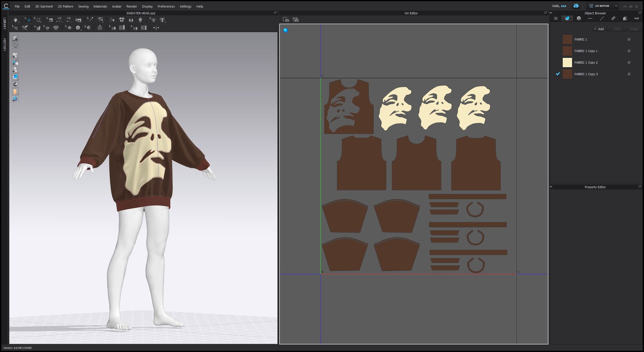Open the Sewing menu
Viewport: 644px width, 352px height.
coord(83,6)
